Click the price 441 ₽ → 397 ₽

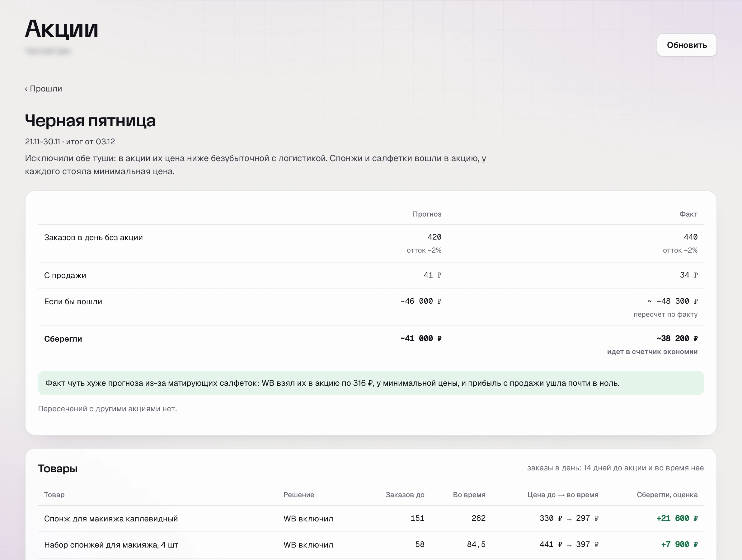(569, 544)
